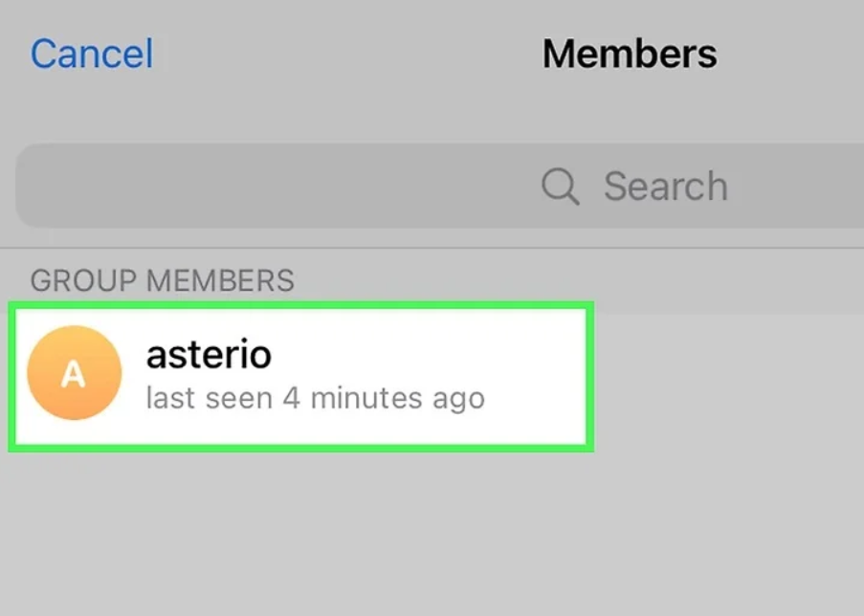Tap the word 'Search' beside the magnifier
The width and height of the screenshot is (864, 616).
665,187
